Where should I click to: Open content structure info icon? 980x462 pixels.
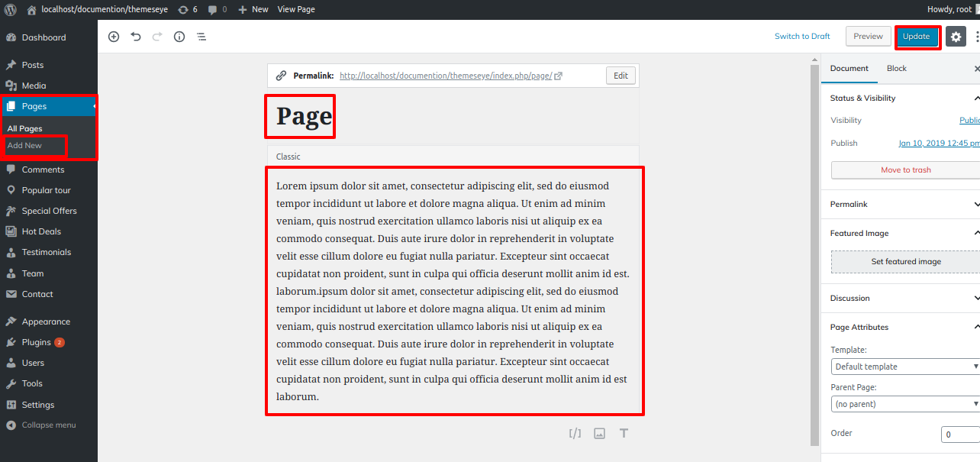click(x=179, y=36)
